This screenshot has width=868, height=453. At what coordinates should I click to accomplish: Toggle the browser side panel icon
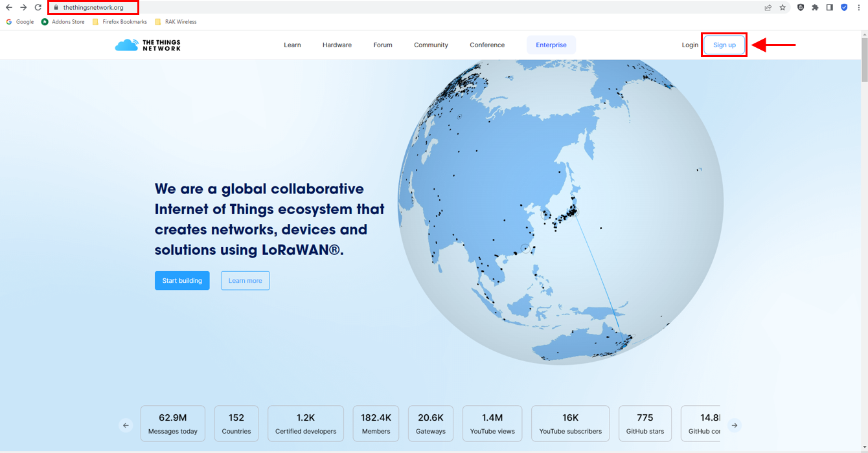pos(829,8)
